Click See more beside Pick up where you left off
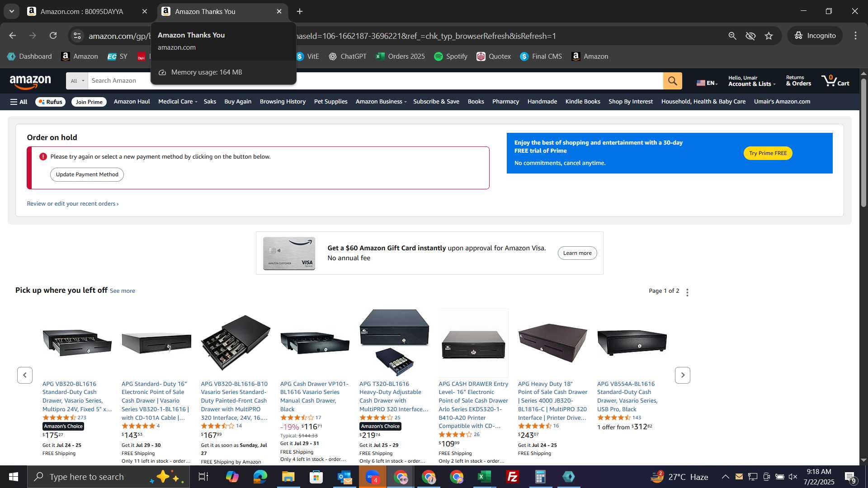868x488 pixels. [122, 291]
